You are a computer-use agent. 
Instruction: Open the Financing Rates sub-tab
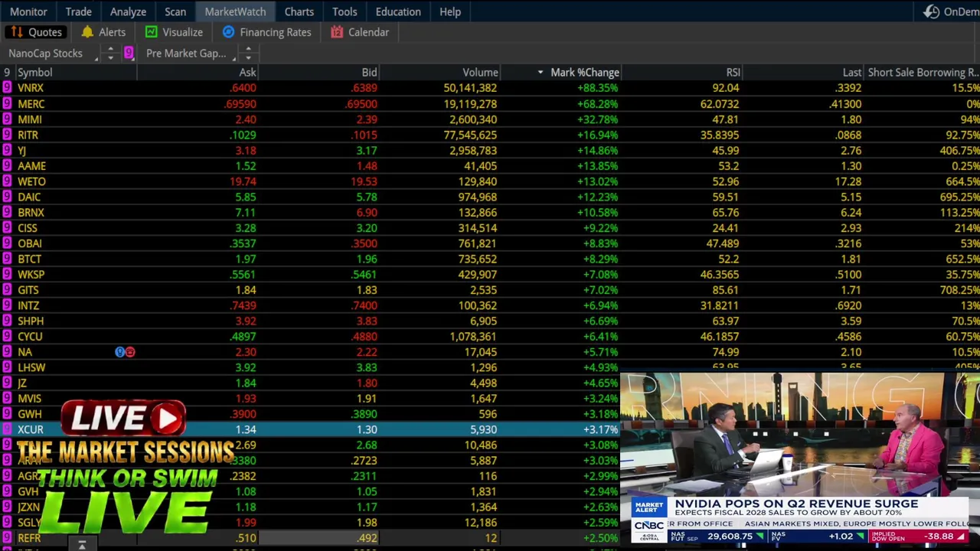click(267, 32)
